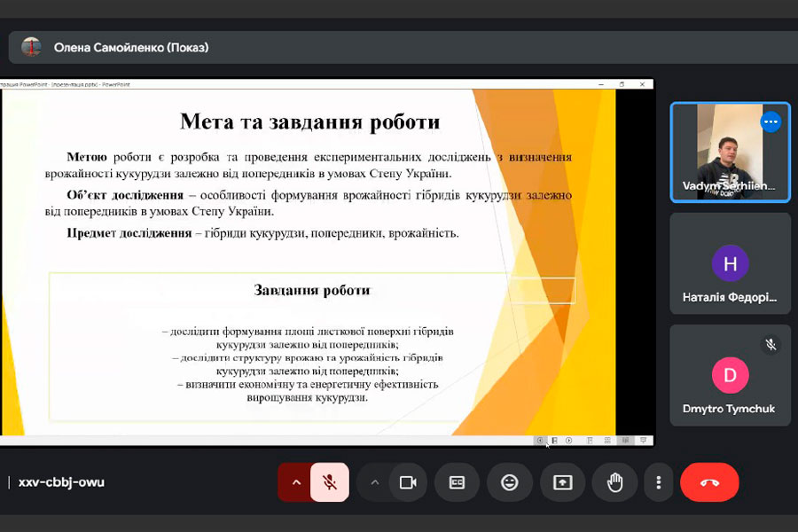Screen dimensions: 798x532
Task: Click presenter name Олена Самойленко (Показ)
Action: [x=131, y=47]
